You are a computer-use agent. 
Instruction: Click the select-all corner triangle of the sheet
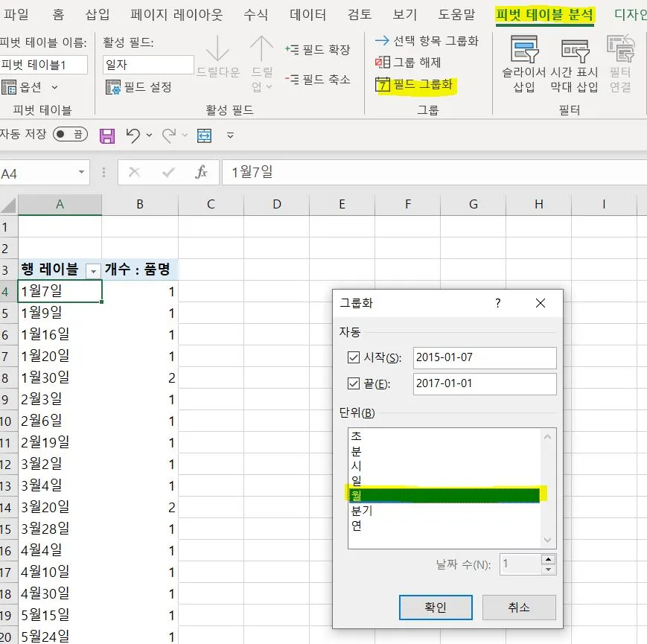(9, 205)
